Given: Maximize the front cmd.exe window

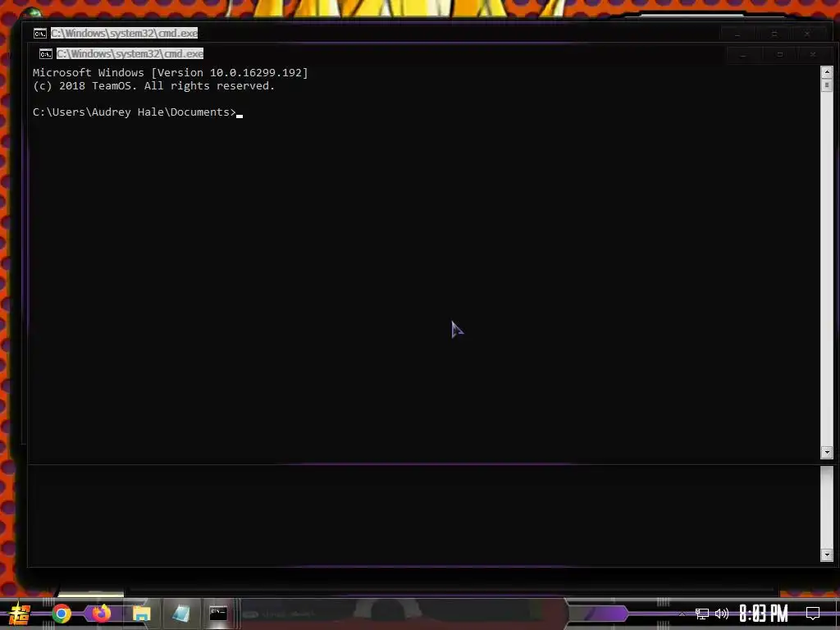Looking at the screenshot, I should [x=780, y=55].
